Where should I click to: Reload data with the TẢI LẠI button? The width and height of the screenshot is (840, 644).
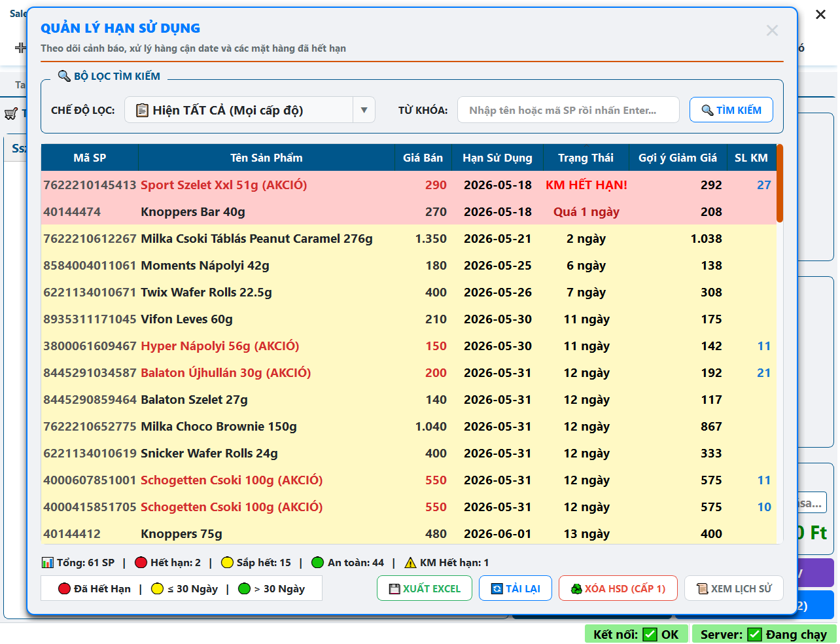[x=516, y=588]
